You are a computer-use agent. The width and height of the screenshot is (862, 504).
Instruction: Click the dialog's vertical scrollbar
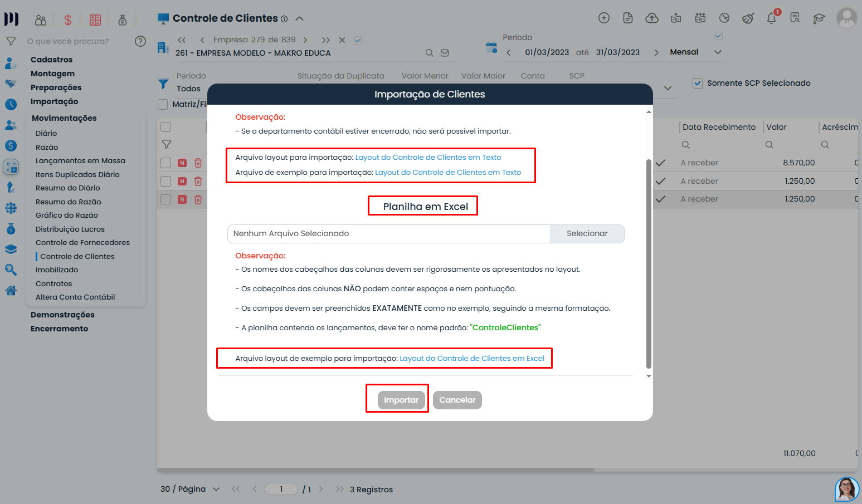coord(649,263)
